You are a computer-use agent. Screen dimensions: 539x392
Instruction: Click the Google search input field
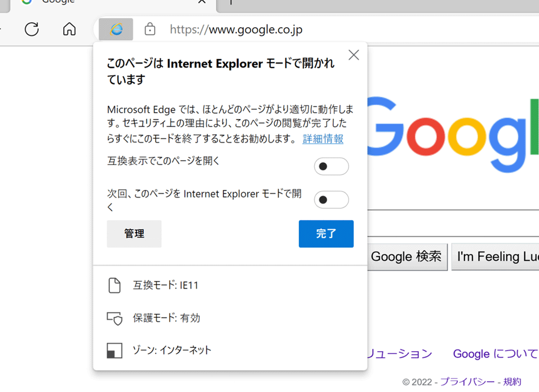click(x=453, y=223)
